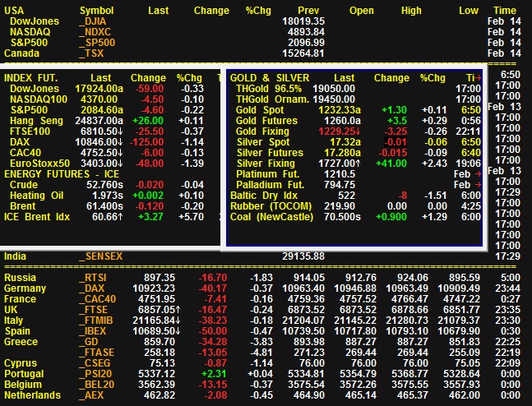532x406 pixels.
Task: Click the _FTMIB symbol for Italy
Action: pos(95,321)
